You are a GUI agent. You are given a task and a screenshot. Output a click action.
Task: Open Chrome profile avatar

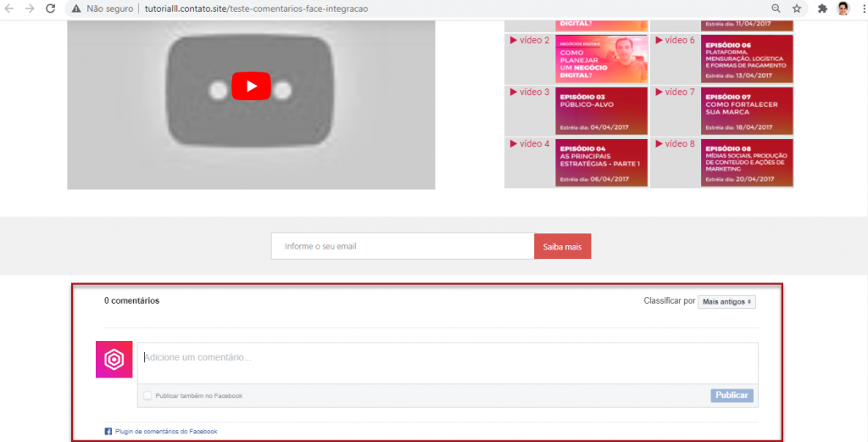tap(843, 8)
